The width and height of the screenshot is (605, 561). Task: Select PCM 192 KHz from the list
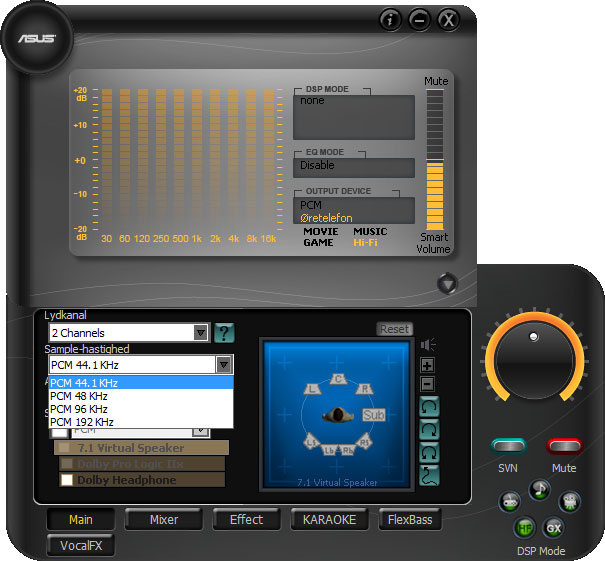(x=141, y=422)
